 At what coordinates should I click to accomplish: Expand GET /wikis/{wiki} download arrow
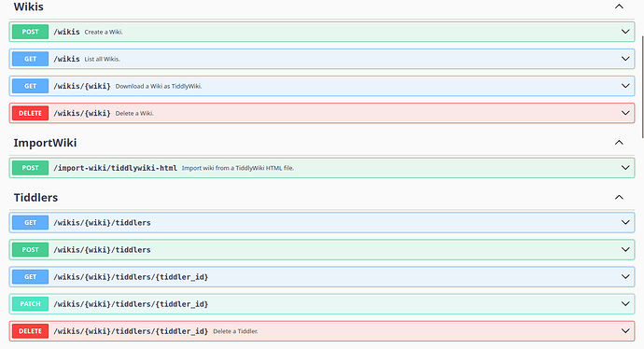coord(625,86)
